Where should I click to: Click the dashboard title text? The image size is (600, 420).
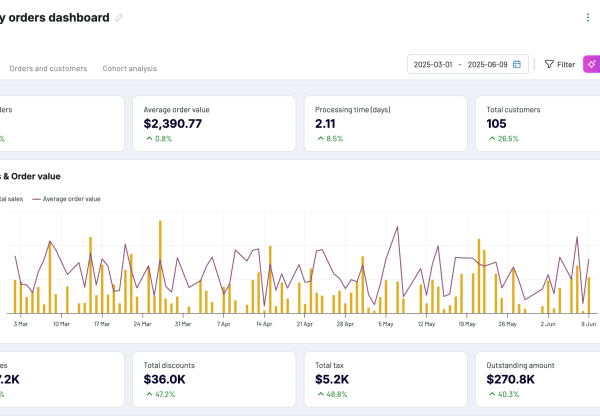[x=55, y=17]
